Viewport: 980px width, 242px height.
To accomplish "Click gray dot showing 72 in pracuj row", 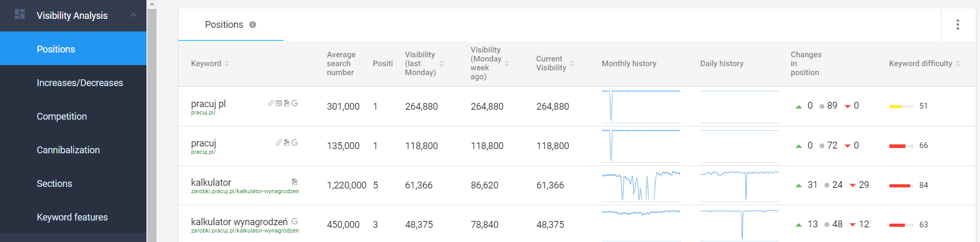I will (822, 146).
